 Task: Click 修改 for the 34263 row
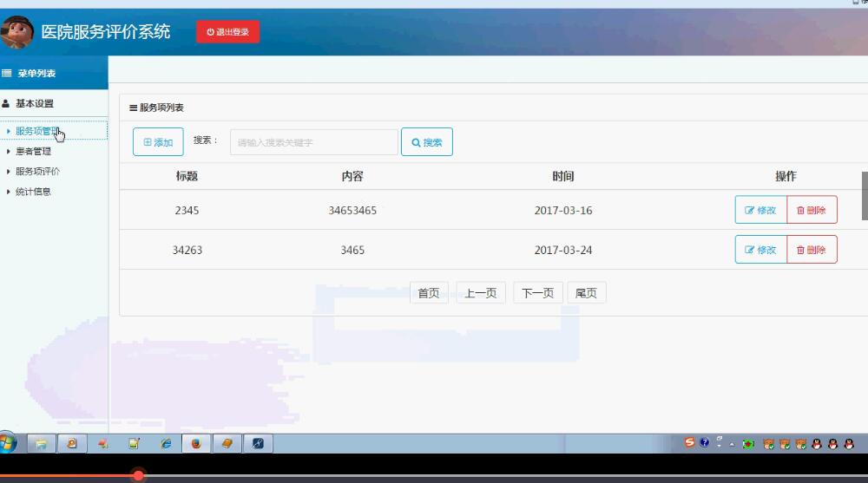[x=760, y=250]
